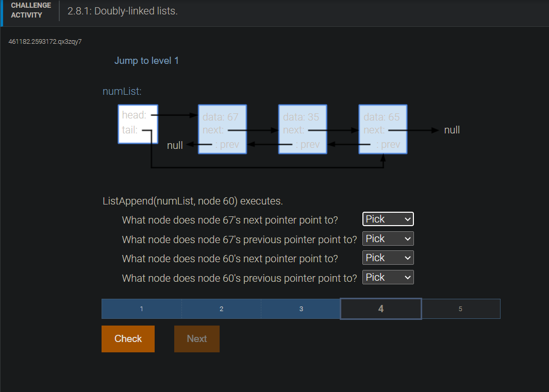The width and height of the screenshot is (549, 392).
Task: Click the Challenge Activity header label
Action: [31, 9]
